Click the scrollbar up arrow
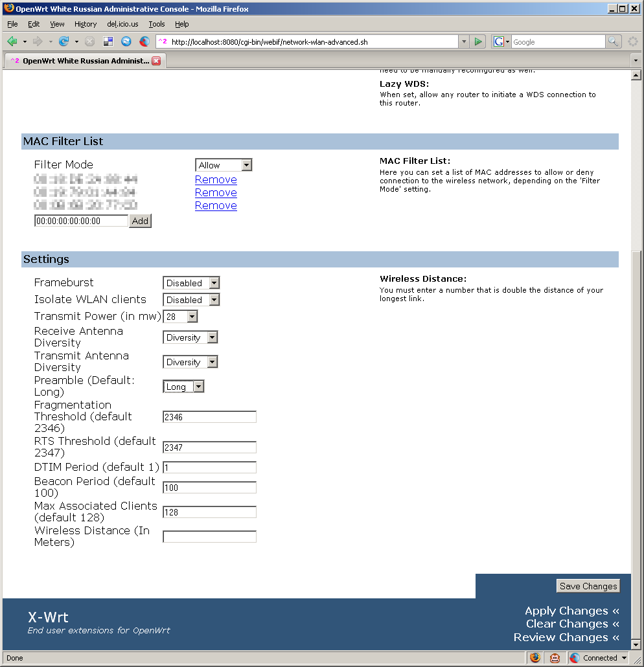Image resolution: width=644 pixels, height=667 pixels. pyautogui.click(x=636, y=75)
